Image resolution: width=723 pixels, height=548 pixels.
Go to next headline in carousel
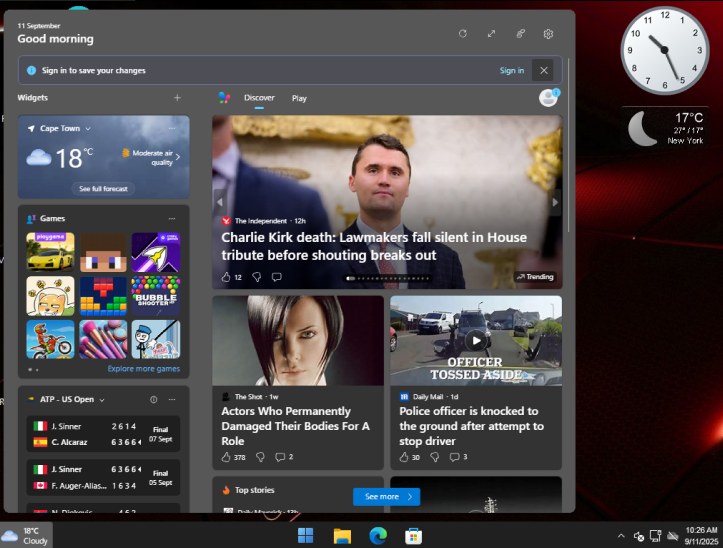pyautogui.click(x=555, y=202)
